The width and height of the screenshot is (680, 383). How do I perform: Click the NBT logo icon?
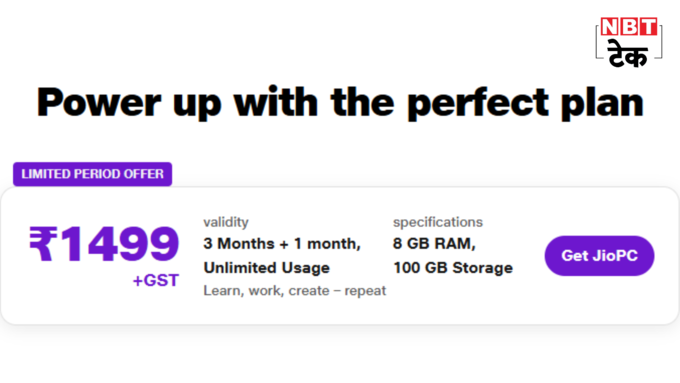click(629, 42)
